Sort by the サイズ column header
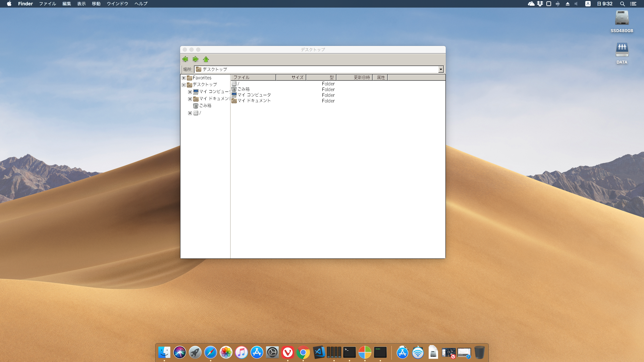Viewport: 644px width, 362px height. click(x=290, y=77)
